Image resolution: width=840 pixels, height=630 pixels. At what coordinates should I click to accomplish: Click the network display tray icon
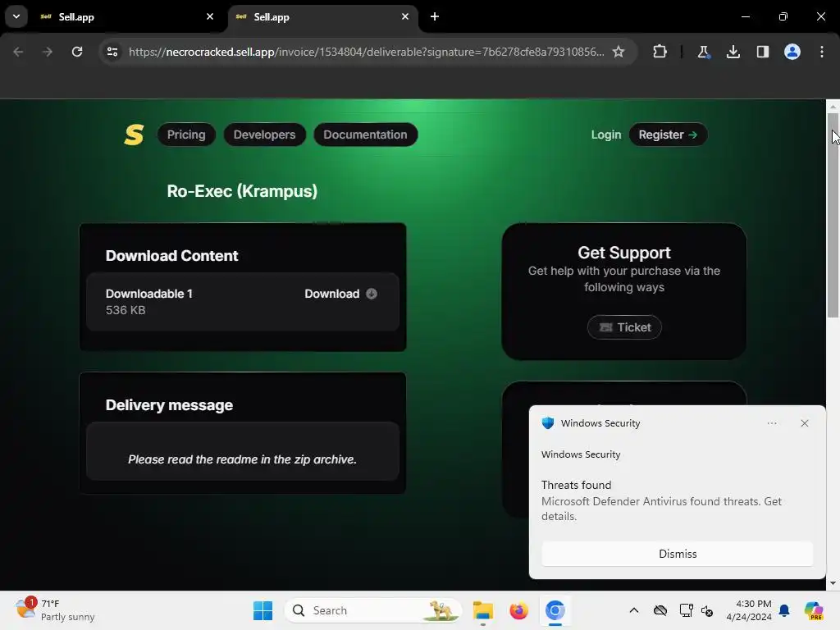pyautogui.click(x=687, y=610)
